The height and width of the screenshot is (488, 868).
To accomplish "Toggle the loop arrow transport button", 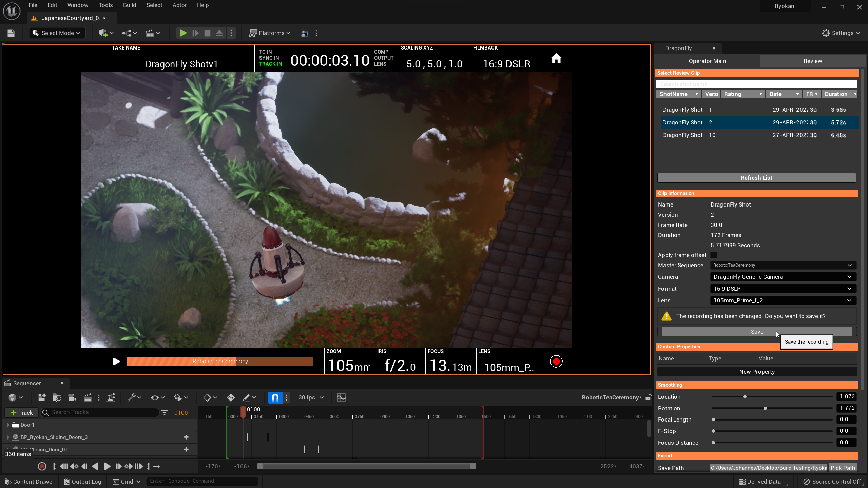I will coord(156,467).
